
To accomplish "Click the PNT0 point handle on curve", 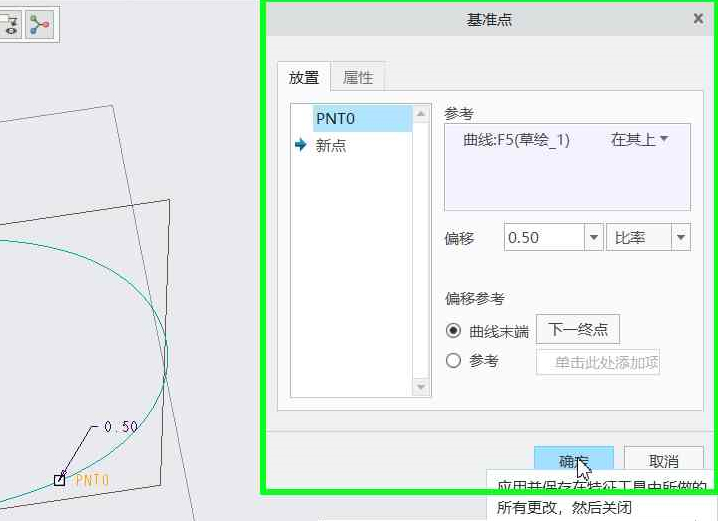I will [x=59, y=480].
